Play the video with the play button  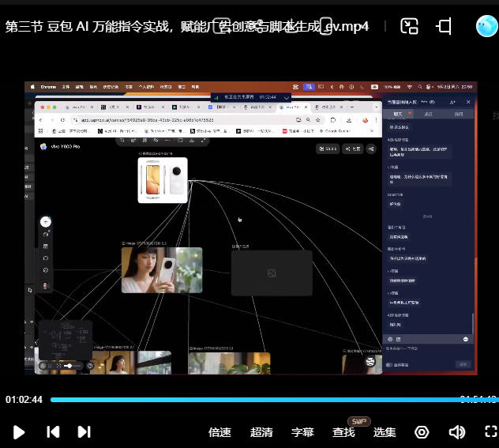(18, 432)
